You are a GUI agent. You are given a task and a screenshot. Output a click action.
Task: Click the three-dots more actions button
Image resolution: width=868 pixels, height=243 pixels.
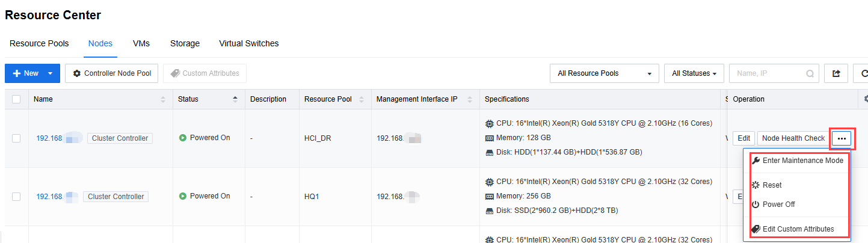(x=842, y=138)
